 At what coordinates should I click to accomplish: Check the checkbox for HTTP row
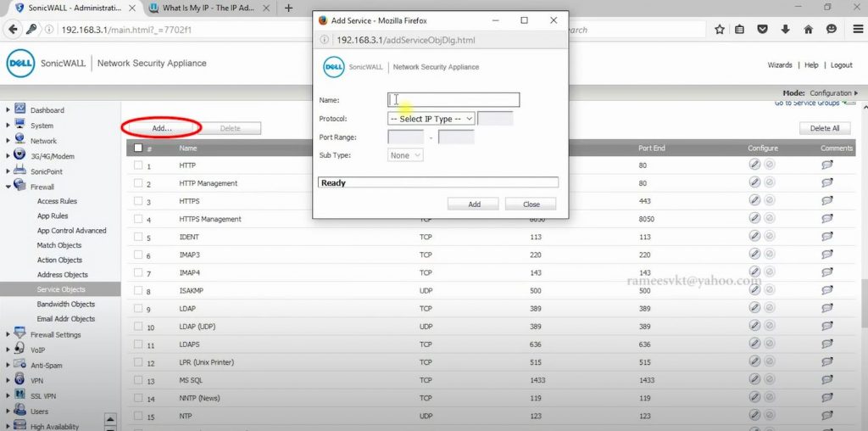[138, 165]
